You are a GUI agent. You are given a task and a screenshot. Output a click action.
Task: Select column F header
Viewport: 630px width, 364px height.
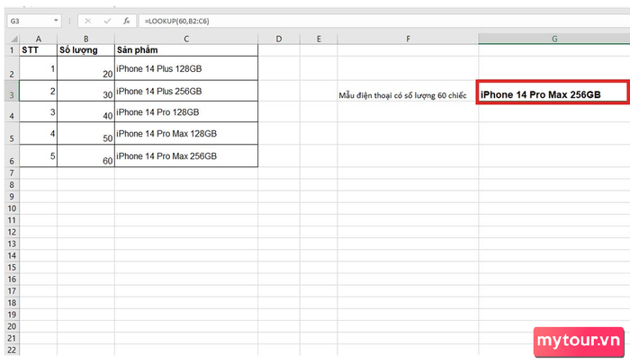pyautogui.click(x=408, y=39)
